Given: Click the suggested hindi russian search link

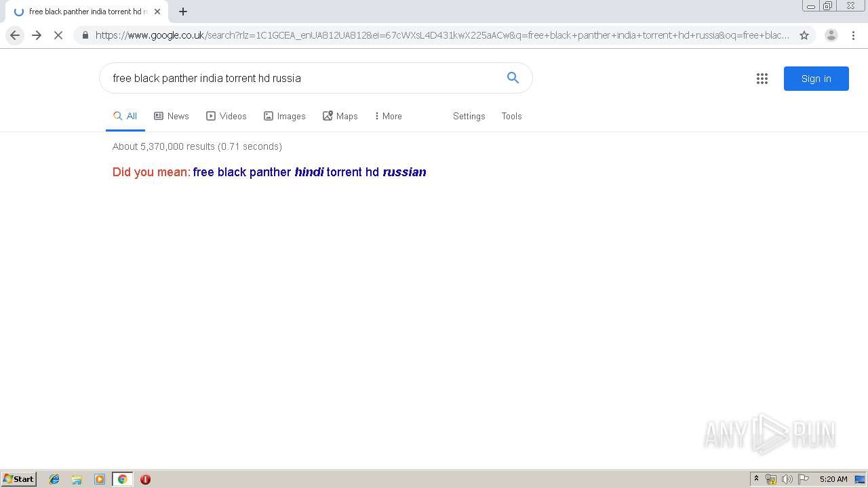Looking at the screenshot, I should (x=309, y=172).
